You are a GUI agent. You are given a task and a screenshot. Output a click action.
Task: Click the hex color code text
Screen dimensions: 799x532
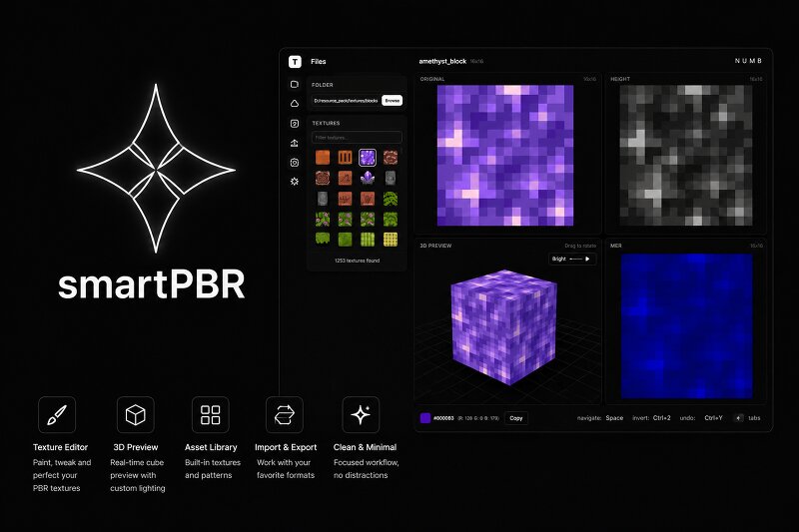tap(443, 418)
